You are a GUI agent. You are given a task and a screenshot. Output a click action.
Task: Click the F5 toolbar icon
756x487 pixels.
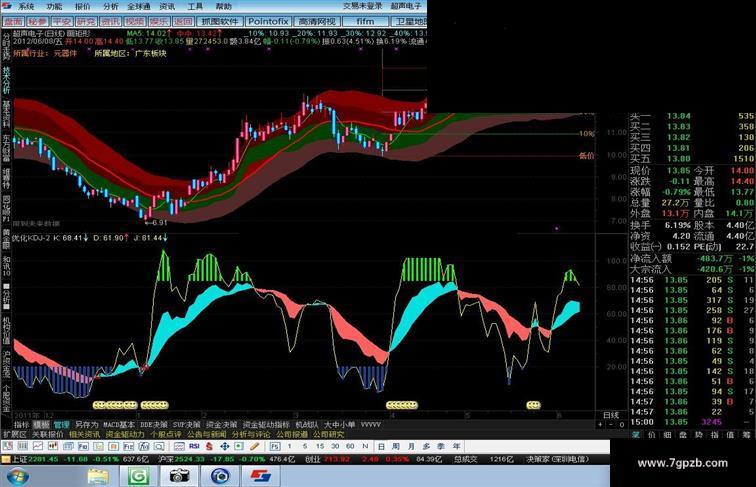click(274, 446)
